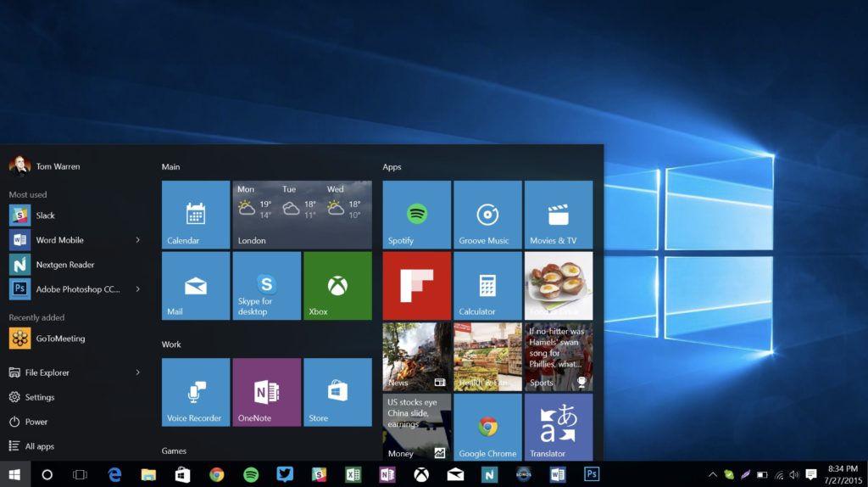Launch the Groove Music tile
Viewport: 868px width, 487px height.
[487, 215]
